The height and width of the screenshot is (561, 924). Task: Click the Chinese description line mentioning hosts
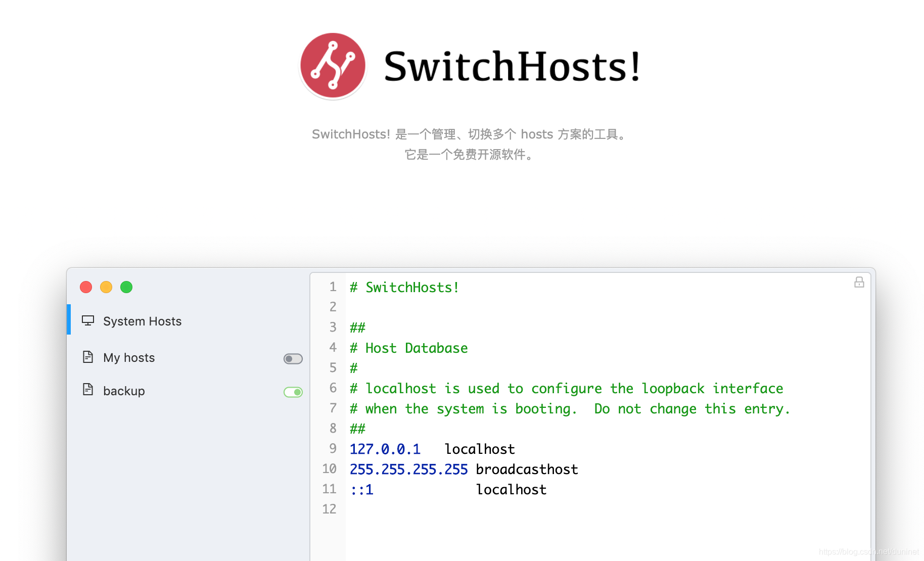(x=470, y=134)
